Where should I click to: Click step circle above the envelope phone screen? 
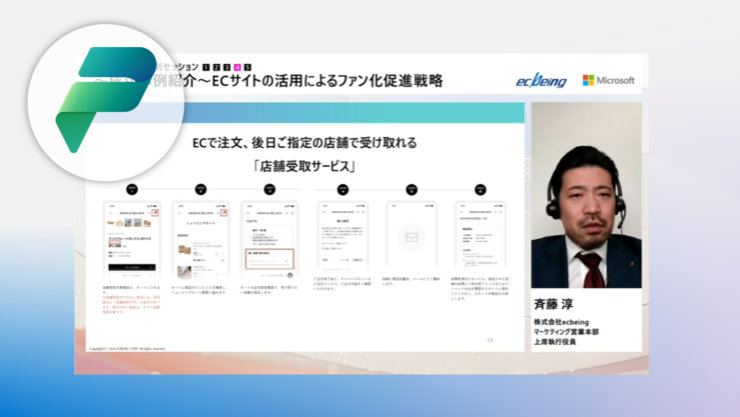click(412, 190)
